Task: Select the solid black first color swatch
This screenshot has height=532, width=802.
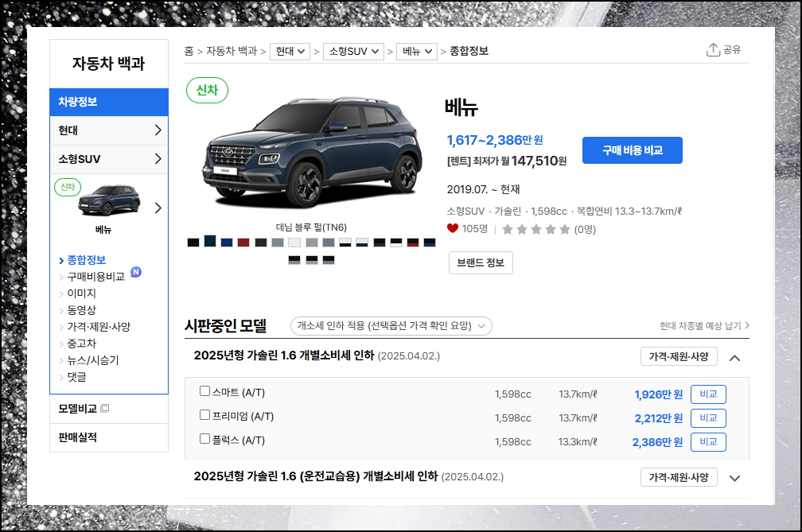Action: tap(193, 243)
